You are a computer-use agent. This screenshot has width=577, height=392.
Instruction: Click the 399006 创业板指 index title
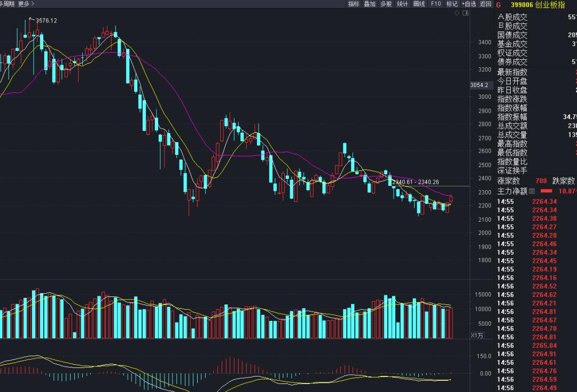point(537,5)
